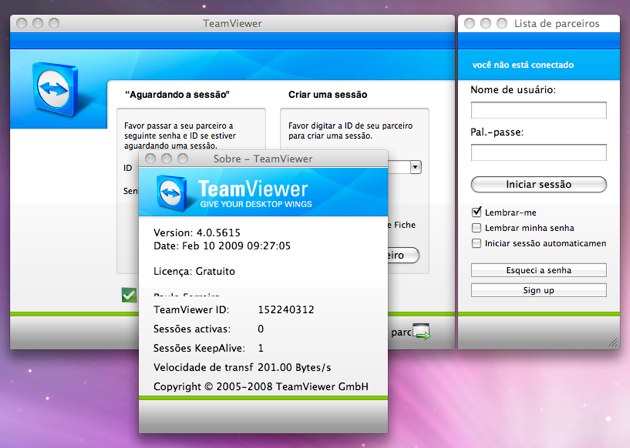Viewport: 630px width, 448px height.
Task: Click the Sign up button
Action: tap(538, 290)
